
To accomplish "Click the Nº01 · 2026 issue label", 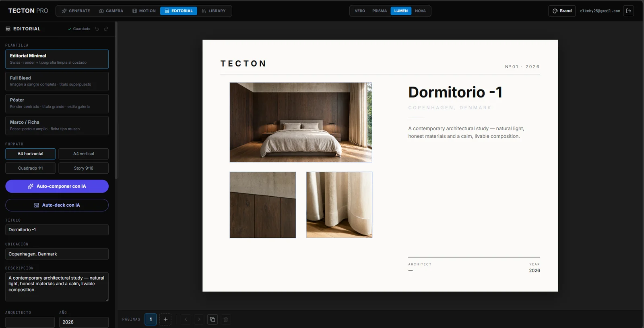I will click(522, 67).
